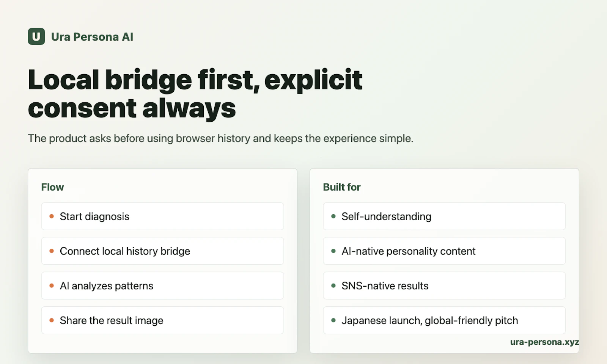Click the orange bullet beside AI analyzes patterns
This screenshot has height=364, width=607.
click(52, 286)
